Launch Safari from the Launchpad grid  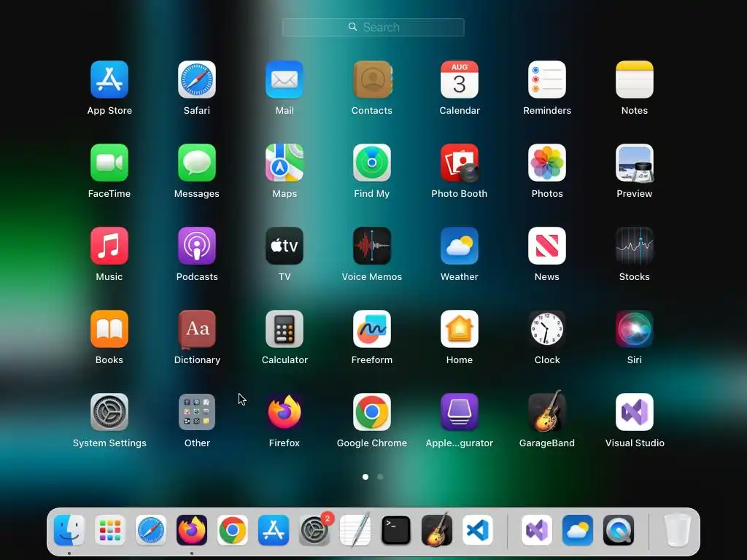pyautogui.click(x=197, y=79)
